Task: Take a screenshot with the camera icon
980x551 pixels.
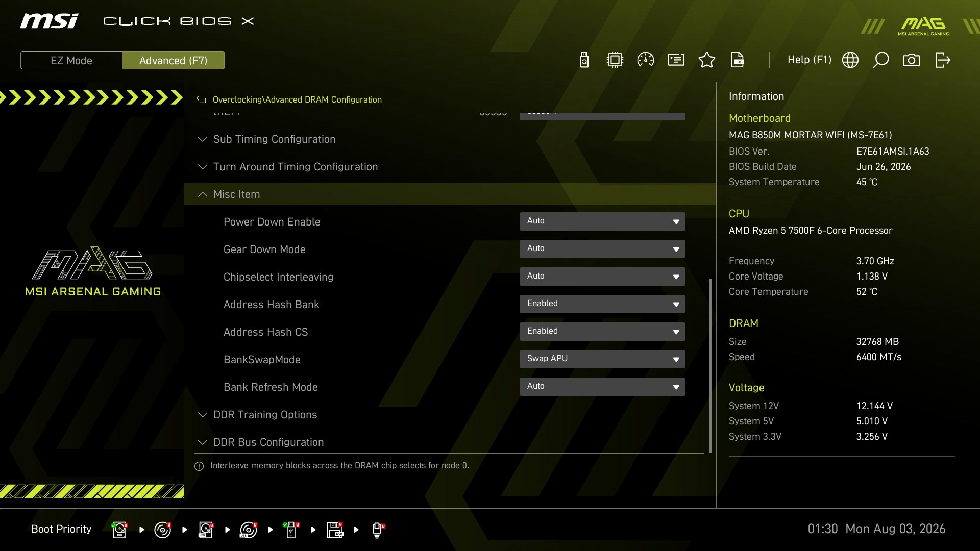Action: tap(912, 60)
